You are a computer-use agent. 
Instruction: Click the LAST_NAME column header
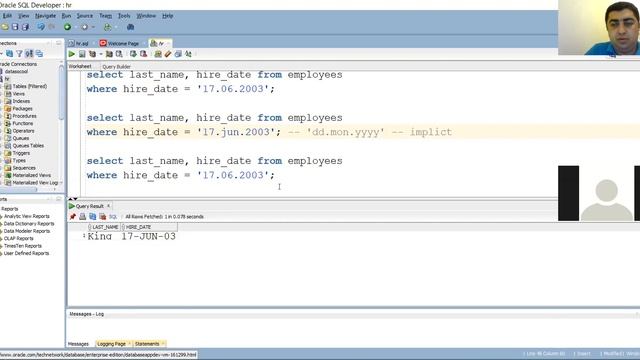(x=105, y=227)
